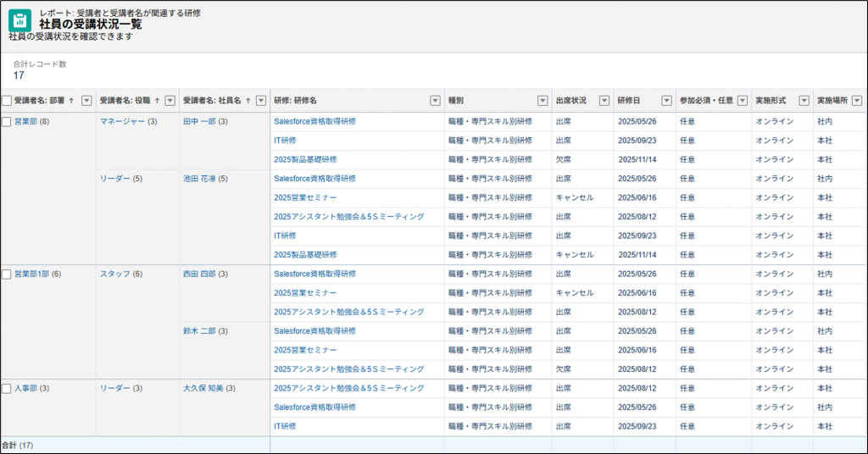Click sort arrow on 受講者名: 部署 column

[x=71, y=101]
